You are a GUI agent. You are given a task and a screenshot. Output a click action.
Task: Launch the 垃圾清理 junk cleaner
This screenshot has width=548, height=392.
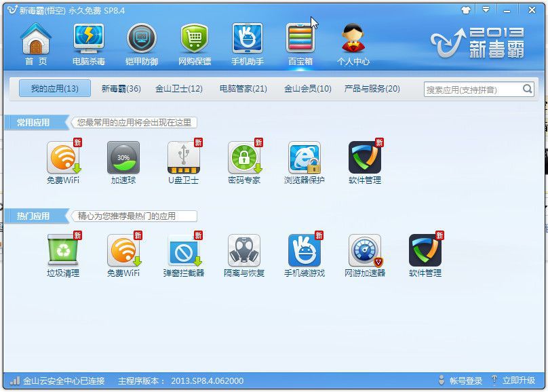(x=63, y=254)
